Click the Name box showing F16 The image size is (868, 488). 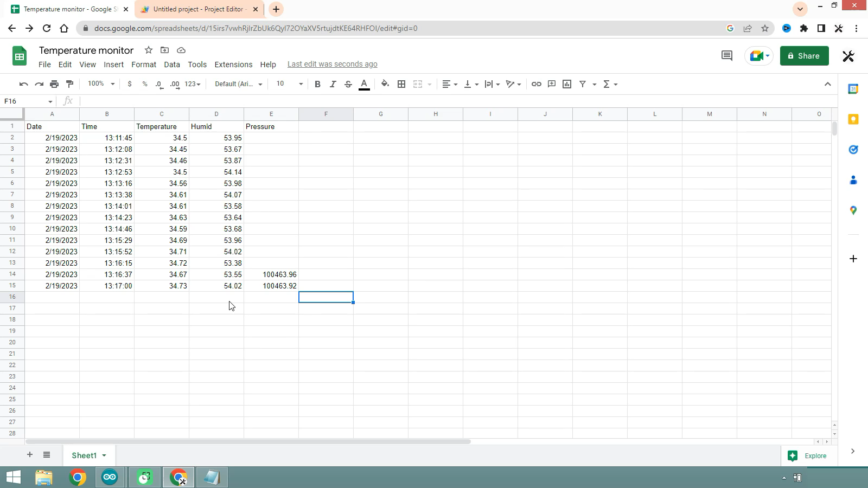28,101
